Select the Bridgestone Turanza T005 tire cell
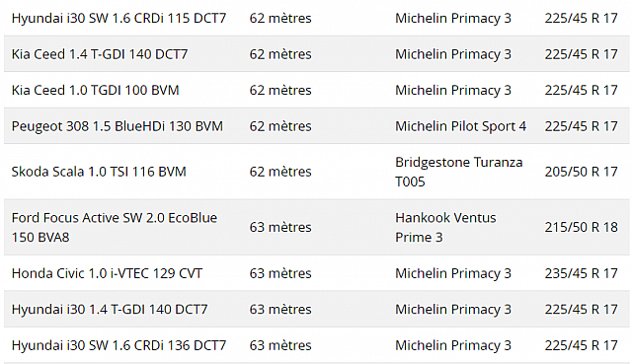 [x=458, y=172]
